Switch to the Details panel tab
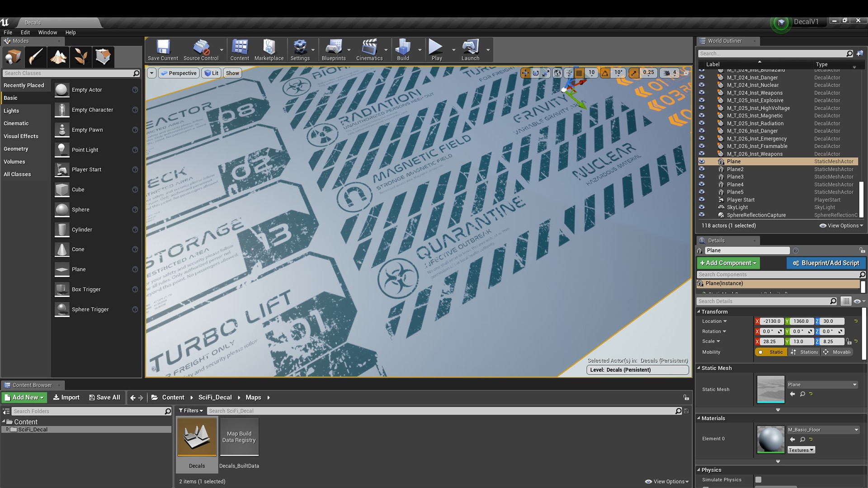Viewport: 868px width, 488px height. click(x=716, y=240)
